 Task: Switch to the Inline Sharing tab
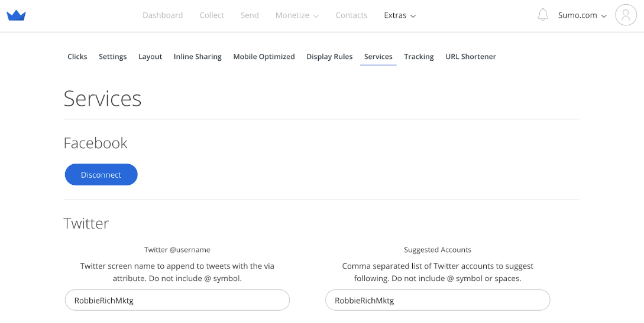pyautogui.click(x=198, y=57)
